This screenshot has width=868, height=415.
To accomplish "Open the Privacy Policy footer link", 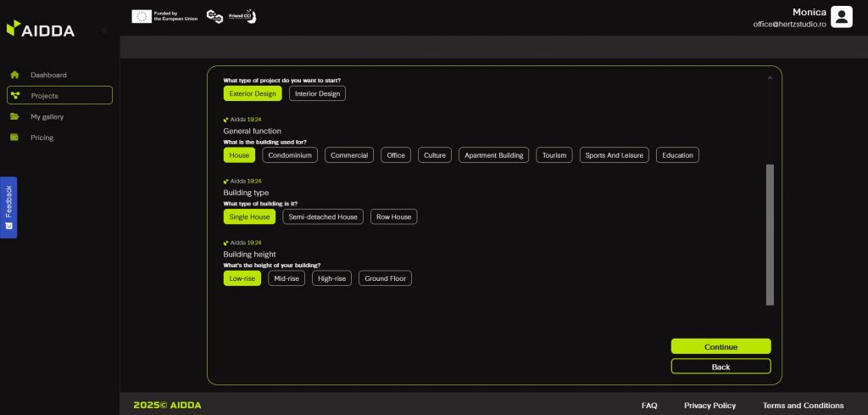I will pos(709,406).
